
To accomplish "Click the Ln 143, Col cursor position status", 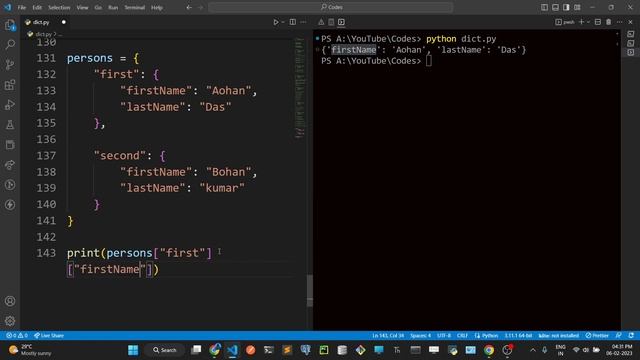I will [388, 336].
